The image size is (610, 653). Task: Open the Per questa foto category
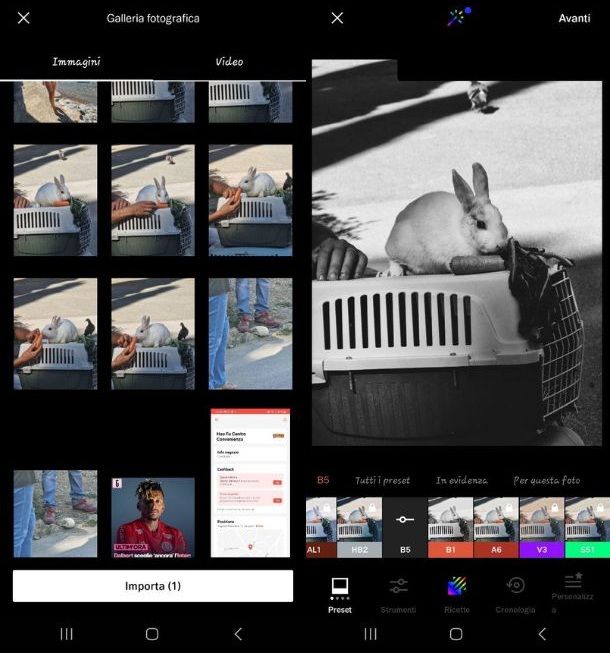(x=547, y=481)
